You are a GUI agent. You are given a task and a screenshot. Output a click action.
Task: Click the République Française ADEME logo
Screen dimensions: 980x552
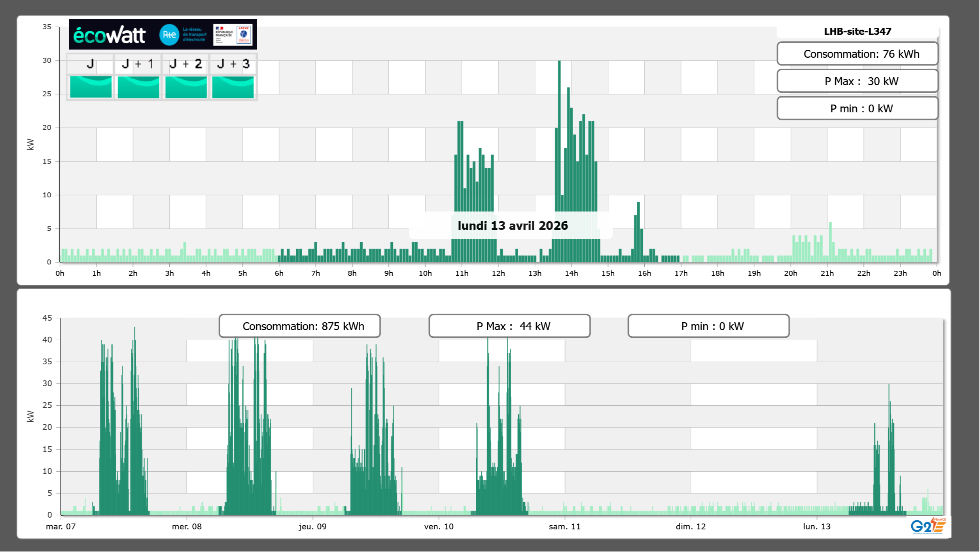tap(233, 35)
